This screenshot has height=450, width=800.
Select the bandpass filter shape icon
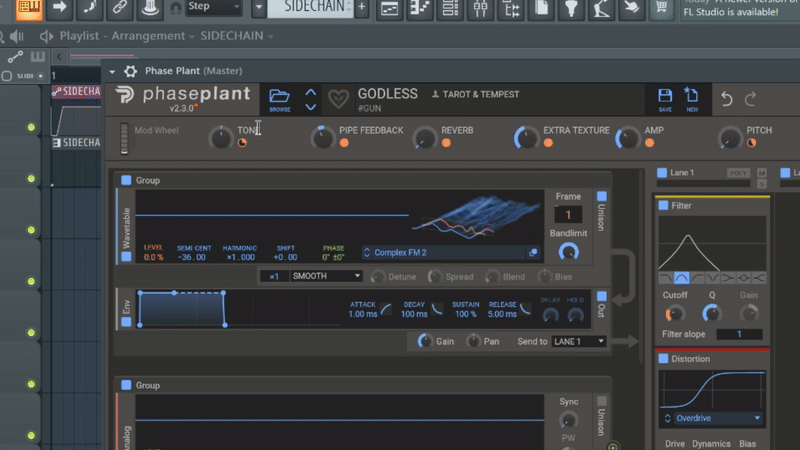pyautogui.click(x=681, y=278)
